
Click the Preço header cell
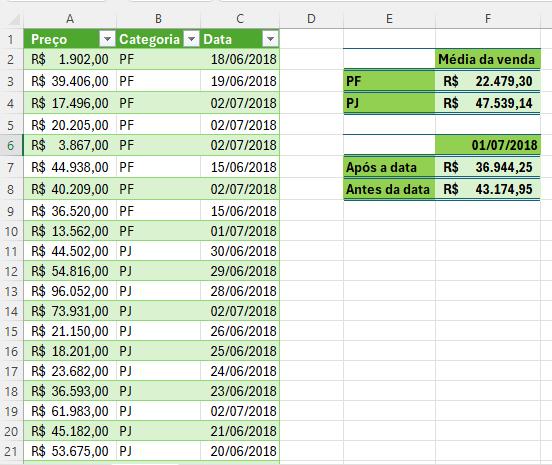point(70,39)
